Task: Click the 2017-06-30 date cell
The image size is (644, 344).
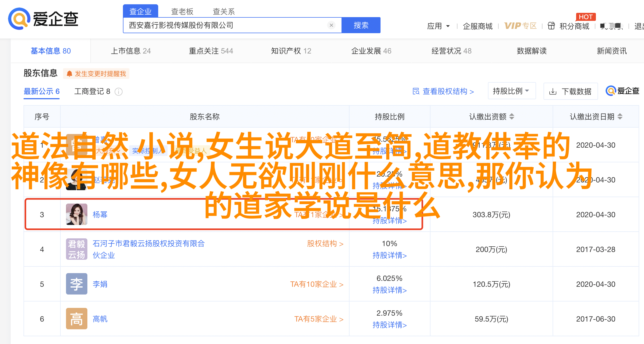Action: click(596, 319)
